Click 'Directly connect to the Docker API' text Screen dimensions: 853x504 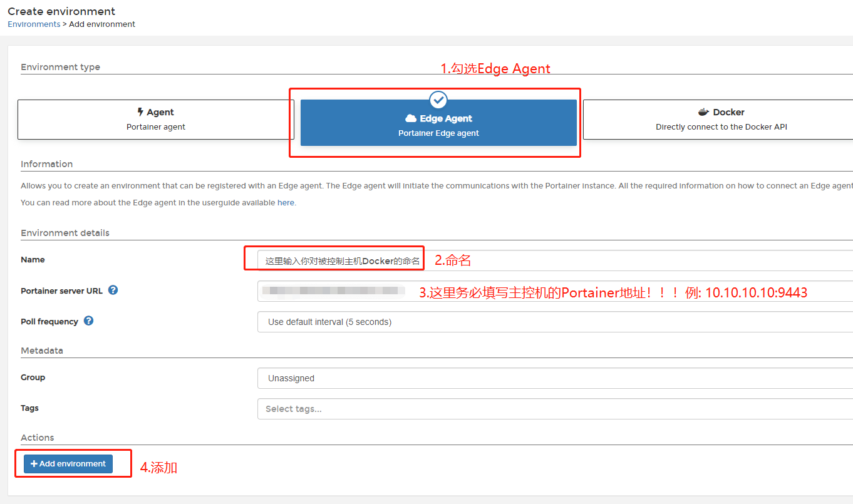[721, 127]
